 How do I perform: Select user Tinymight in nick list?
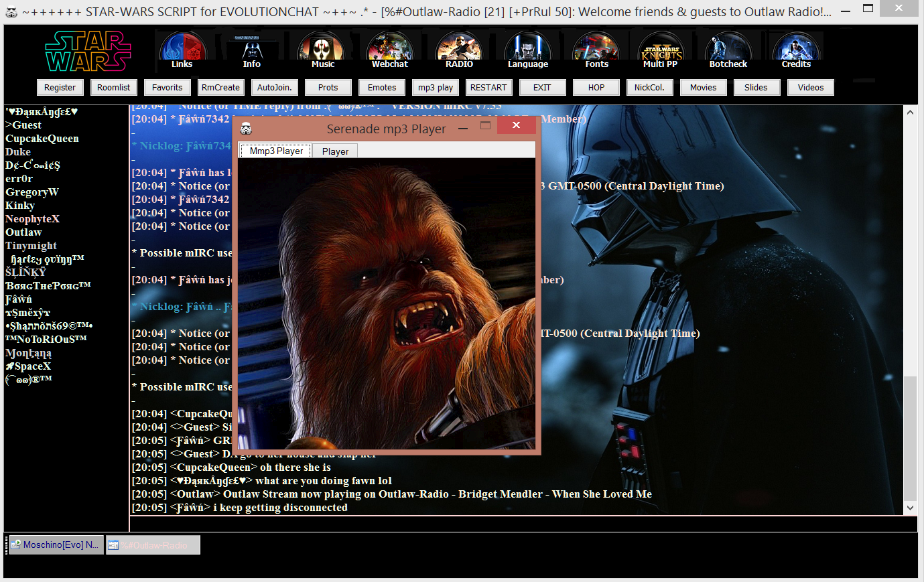tap(31, 246)
